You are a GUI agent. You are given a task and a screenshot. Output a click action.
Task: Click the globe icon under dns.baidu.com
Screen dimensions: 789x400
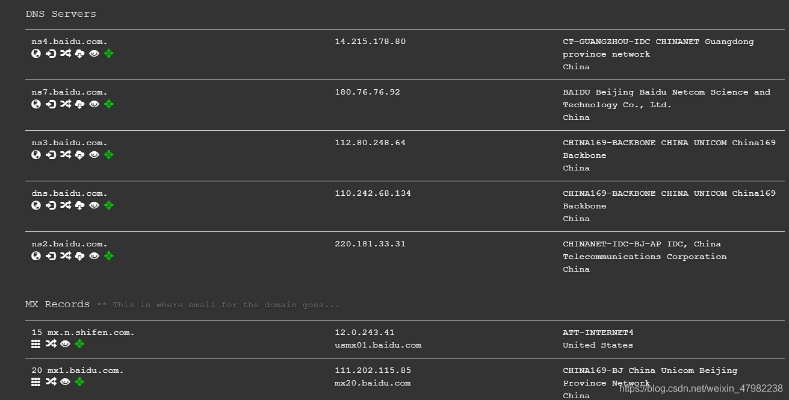point(36,205)
